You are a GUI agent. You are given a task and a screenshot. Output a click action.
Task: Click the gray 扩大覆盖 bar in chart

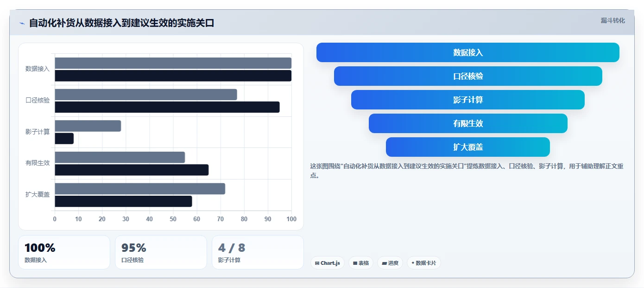click(140, 189)
